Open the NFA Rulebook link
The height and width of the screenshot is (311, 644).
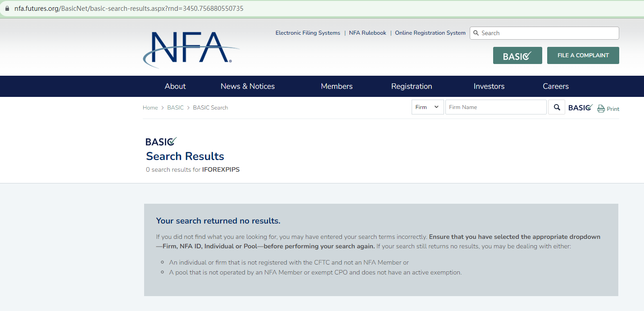367,33
